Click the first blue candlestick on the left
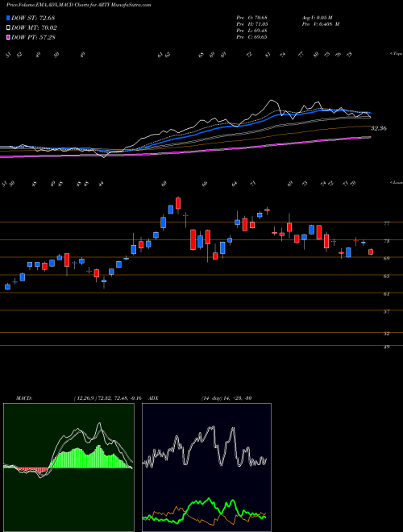Screen dimensions: 403x532 [7, 287]
